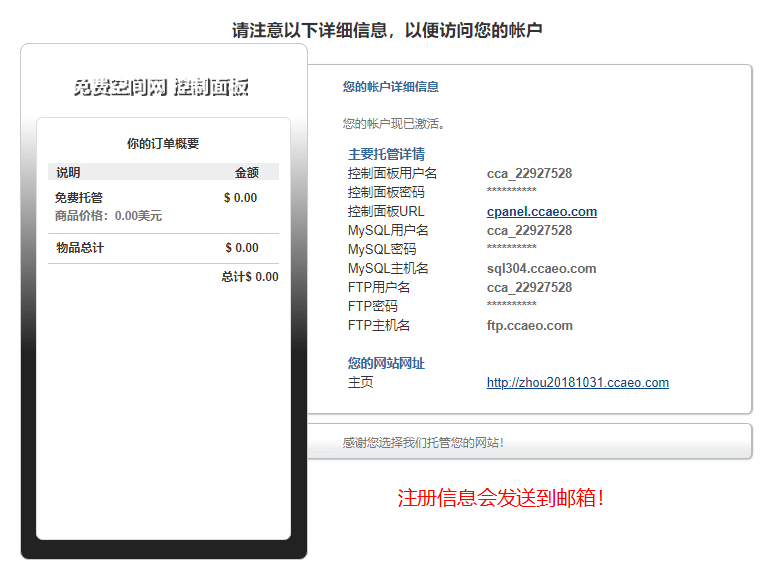Image resolution: width=769 pixels, height=571 pixels.
Task: Click the 您的帐户详细信息 heading
Action: [390, 88]
